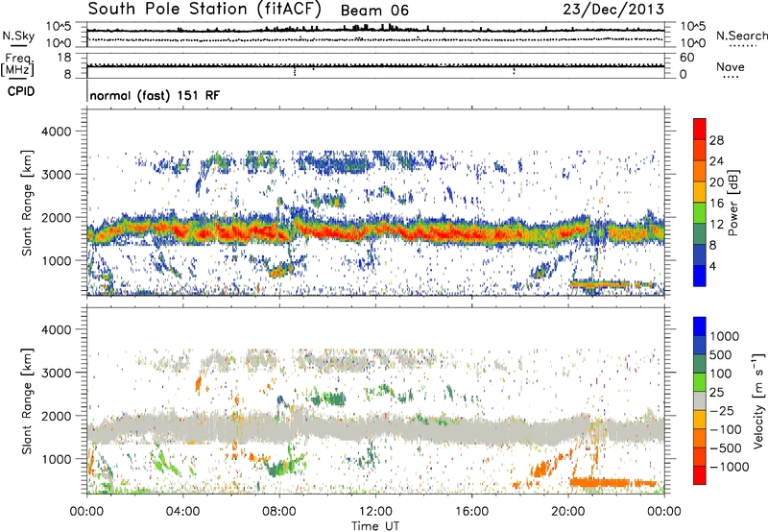Click the '1000' Velocity colorbar label
Image resolution: width=768 pixels, height=532 pixels.
(724, 336)
